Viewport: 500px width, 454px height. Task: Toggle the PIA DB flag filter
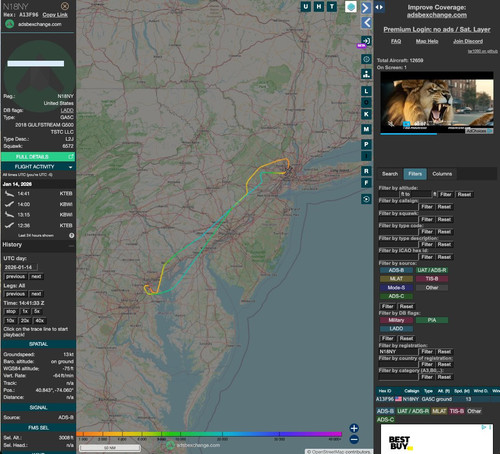click(x=432, y=320)
